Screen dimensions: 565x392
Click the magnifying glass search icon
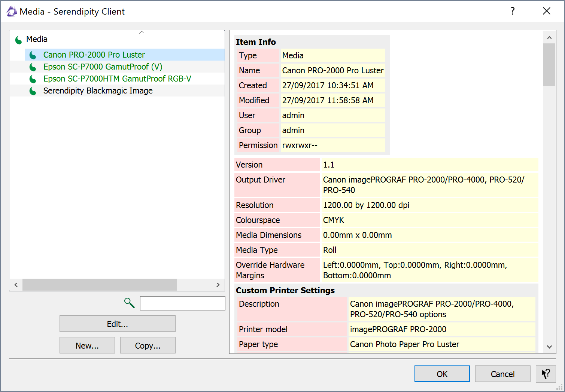(x=129, y=303)
